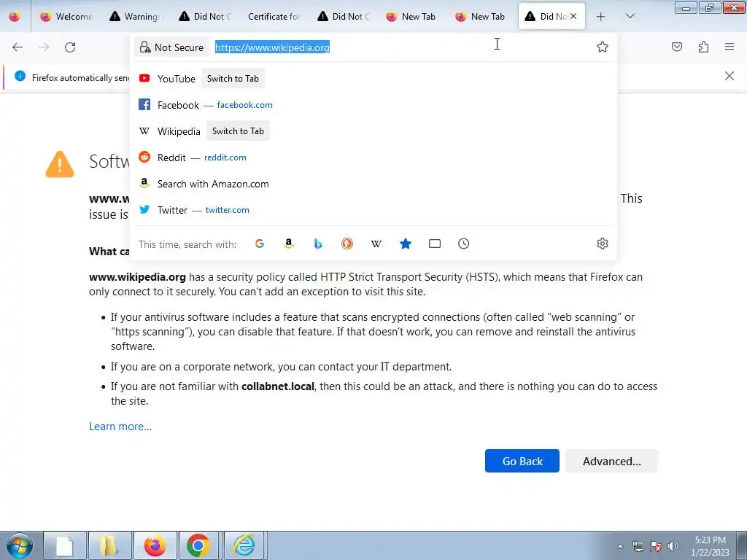Screen dimensions: 747x560
Task: Search history with the clock icon
Action: click(463, 244)
